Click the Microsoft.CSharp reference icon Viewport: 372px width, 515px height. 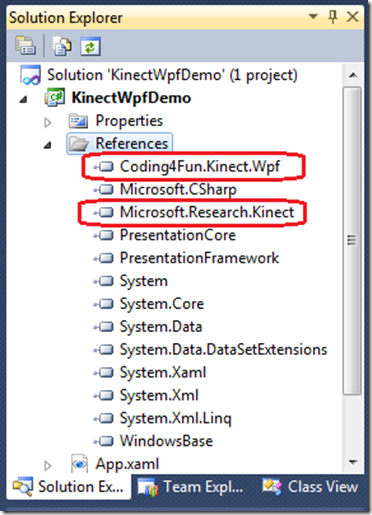pyautogui.click(x=104, y=189)
